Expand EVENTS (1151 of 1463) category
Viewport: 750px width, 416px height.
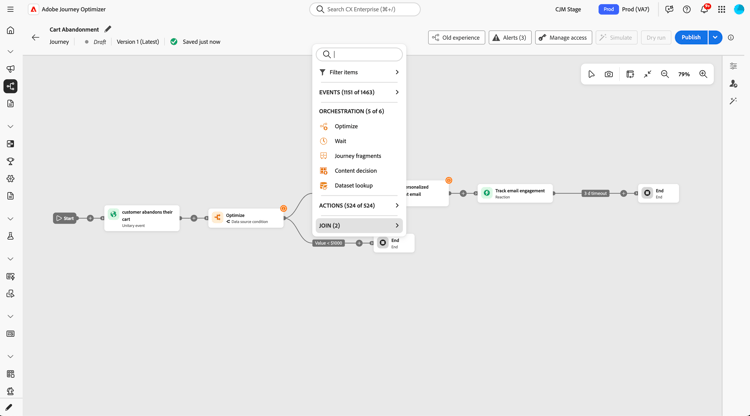click(359, 92)
